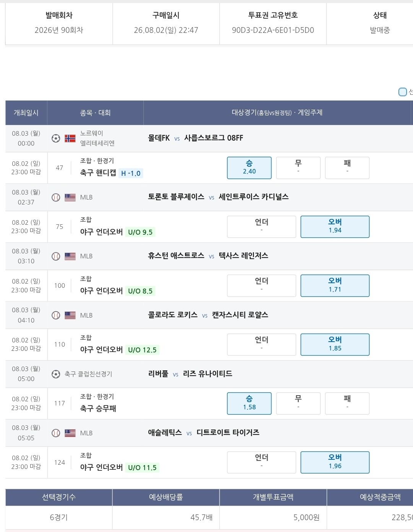Select 오버 1.96 for game 124
This screenshot has width=413, height=532.
[x=335, y=462]
